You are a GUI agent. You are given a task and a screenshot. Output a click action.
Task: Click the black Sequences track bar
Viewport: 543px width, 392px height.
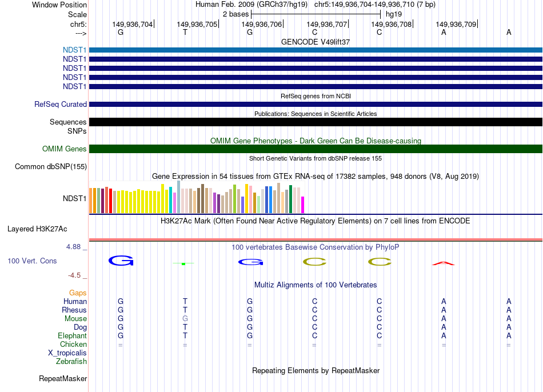pos(316,122)
